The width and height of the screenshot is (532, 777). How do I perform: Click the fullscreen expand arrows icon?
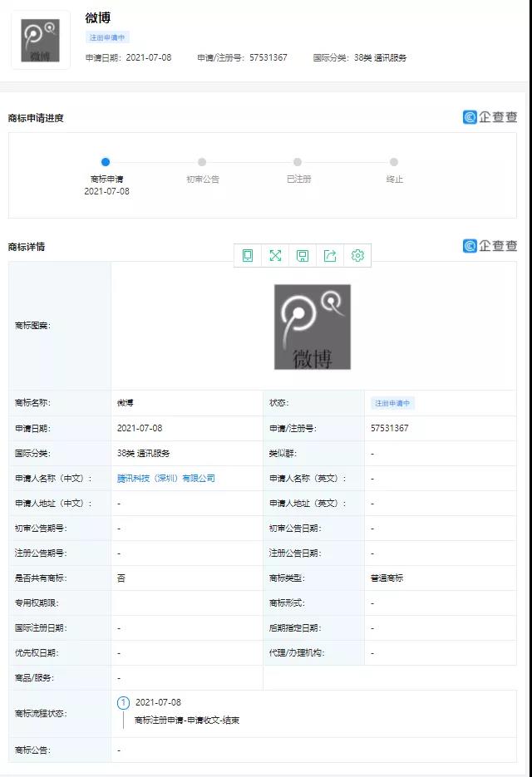tap(275, 256)
